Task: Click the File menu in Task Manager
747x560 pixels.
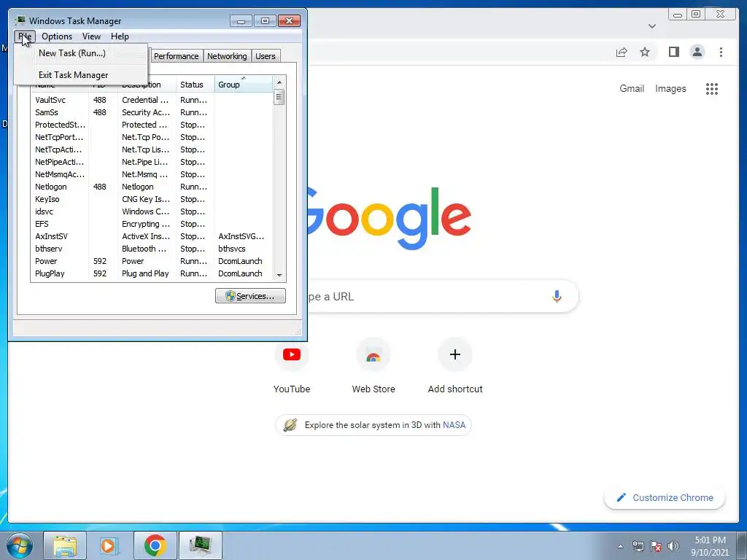Action: [25, 36]
